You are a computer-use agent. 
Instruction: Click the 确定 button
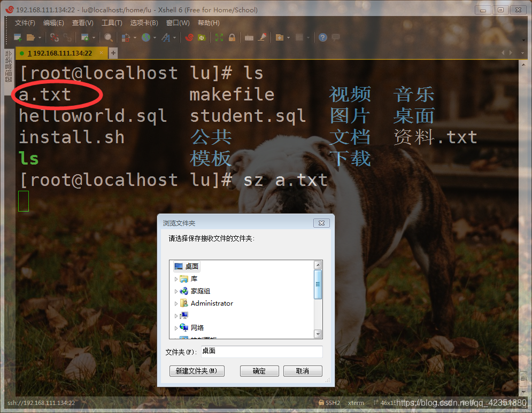point(259,371)
